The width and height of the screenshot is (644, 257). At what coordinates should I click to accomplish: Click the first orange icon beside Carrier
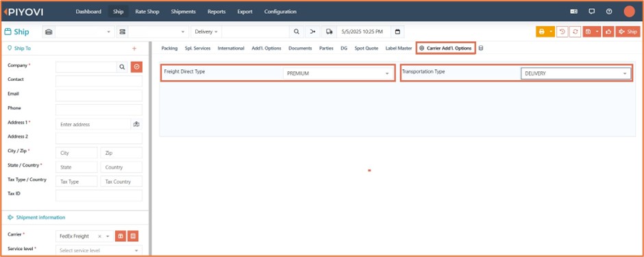pyautogui.click(x=121, y=236)
